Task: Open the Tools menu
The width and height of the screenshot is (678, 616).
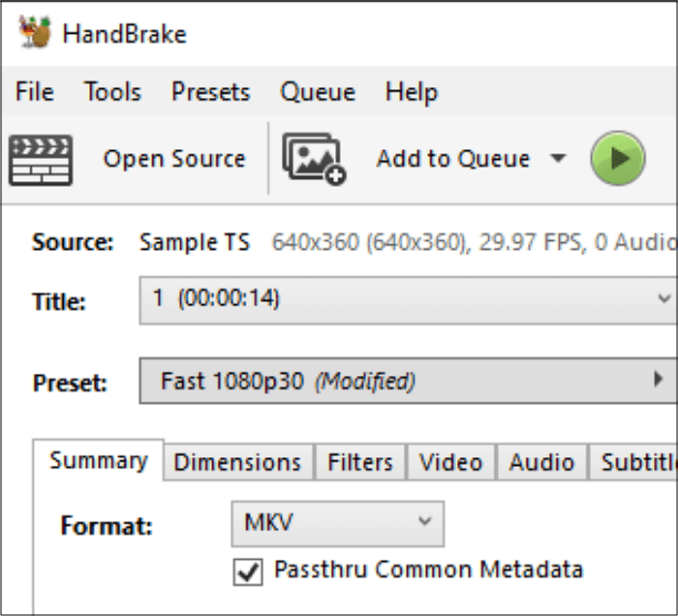Action: (x=112, y=92)
